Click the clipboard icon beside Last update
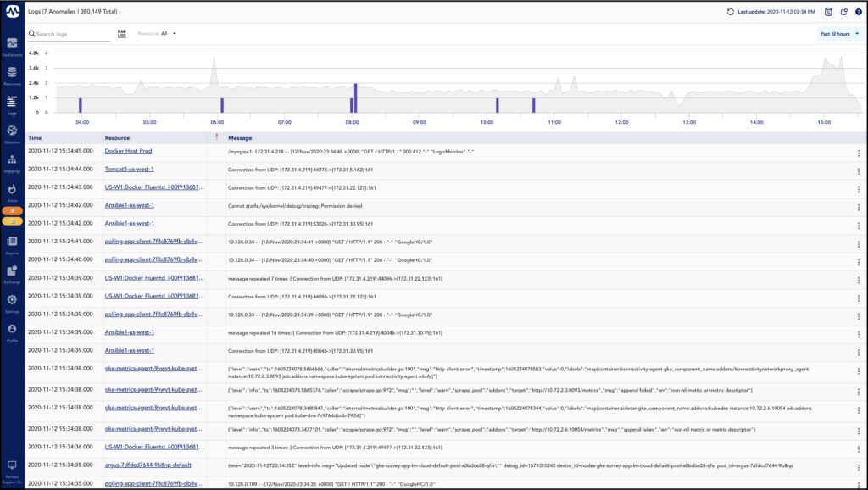The width and height of the screenshot is (868, 490). pyautogui.click(x=829, y=12)
